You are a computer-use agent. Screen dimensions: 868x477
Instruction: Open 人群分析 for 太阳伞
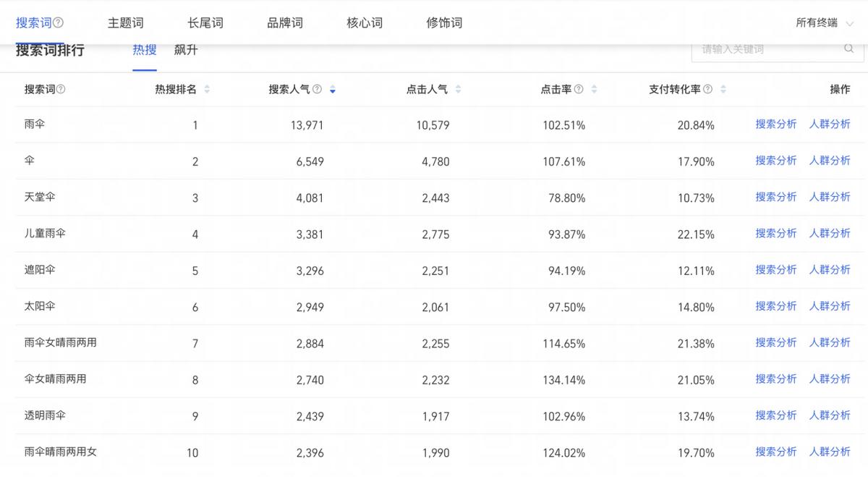click(830, 306)
